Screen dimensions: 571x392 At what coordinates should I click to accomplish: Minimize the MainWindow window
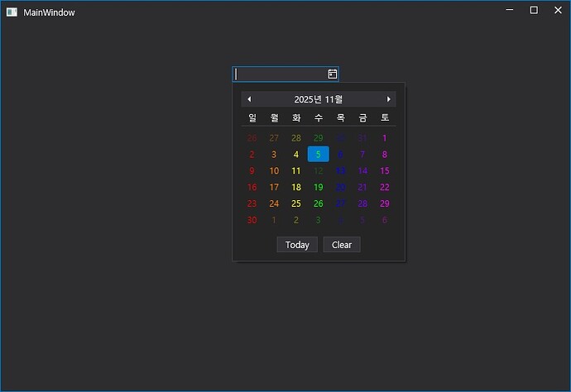510,10
